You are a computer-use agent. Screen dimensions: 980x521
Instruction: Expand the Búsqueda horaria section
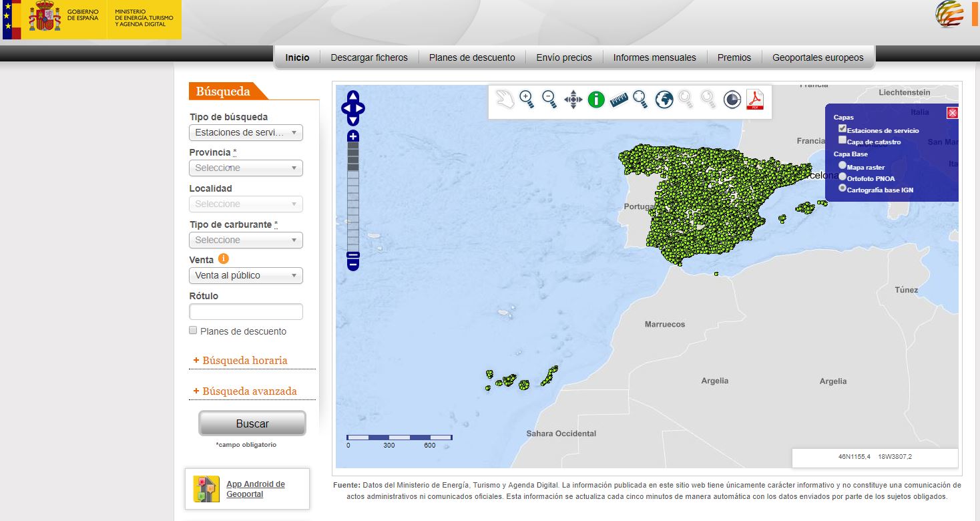point(240,360)
